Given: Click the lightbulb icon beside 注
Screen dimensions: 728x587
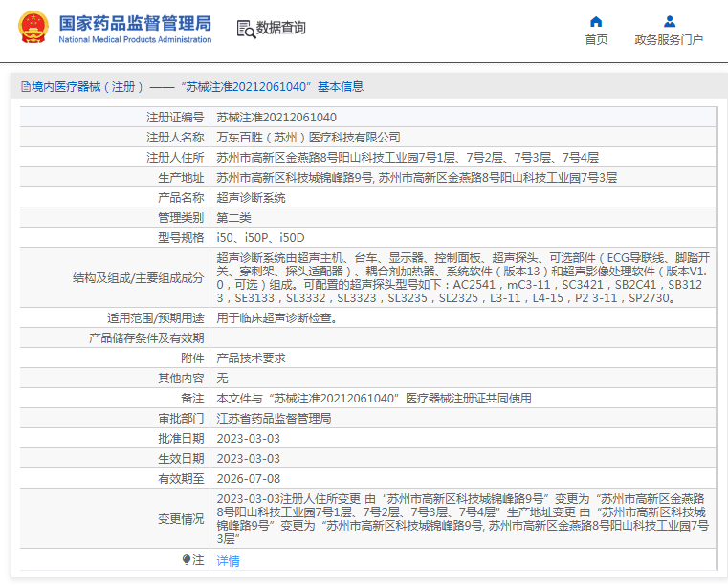Looking at the screenshot, I should [187, 559].
